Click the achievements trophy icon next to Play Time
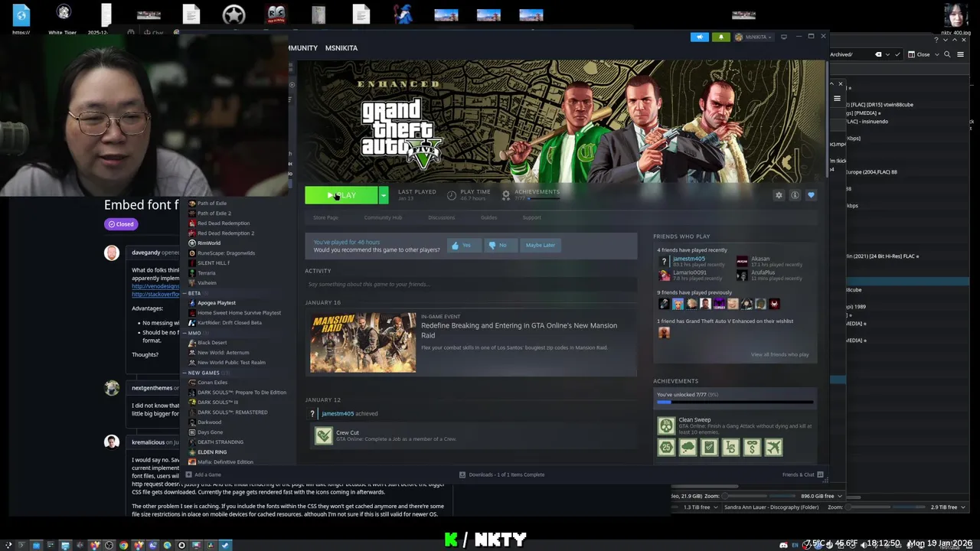The width and height of the screenshot is (980, 551). [505, 195]
